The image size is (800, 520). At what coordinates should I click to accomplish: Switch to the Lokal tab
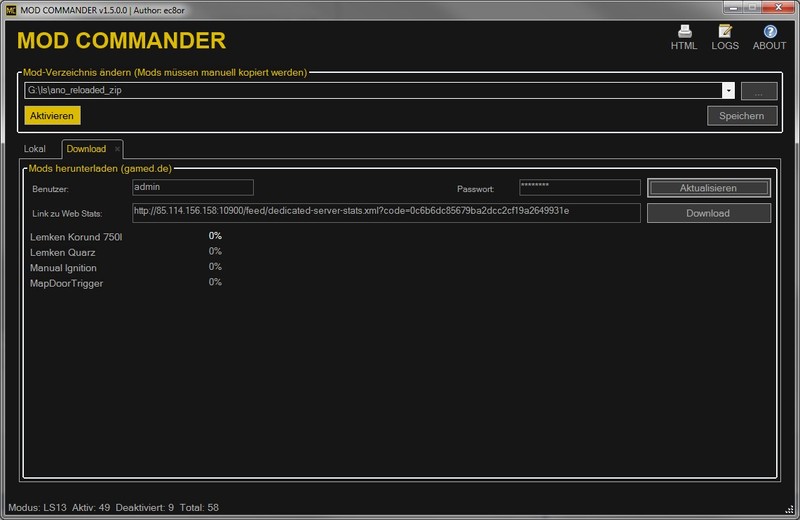point(35,149)
